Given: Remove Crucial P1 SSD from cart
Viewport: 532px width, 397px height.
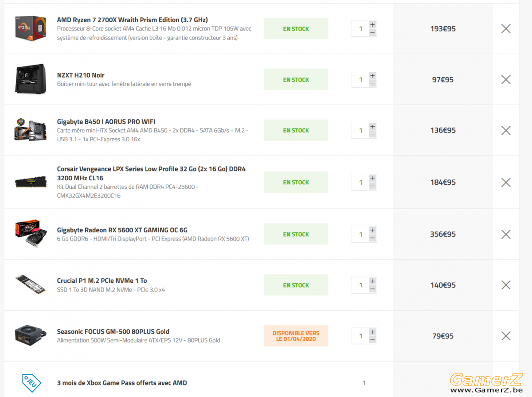Looking at the screenshot, I should 506,285.
